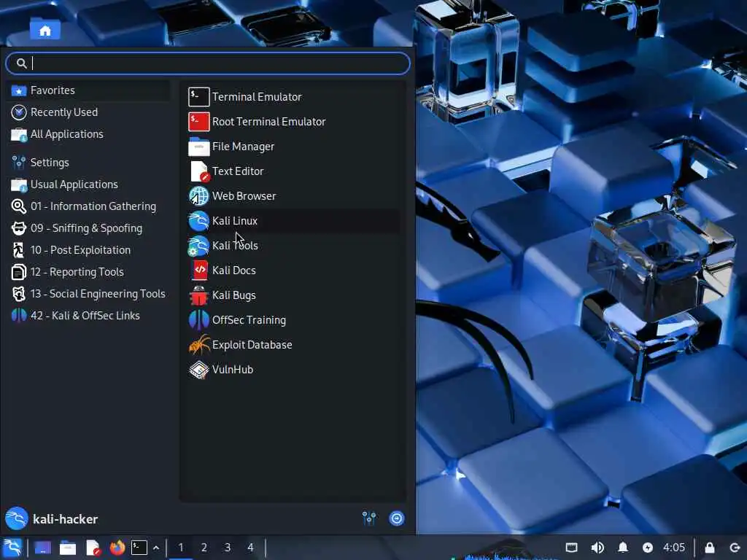Show All Applications category
The image size is (747, 560).
89,134
